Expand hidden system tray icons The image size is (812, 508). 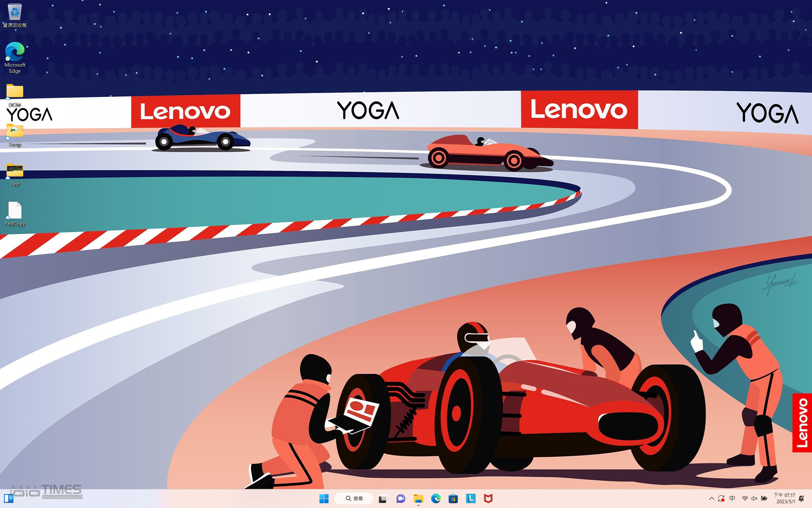point(711,498)
